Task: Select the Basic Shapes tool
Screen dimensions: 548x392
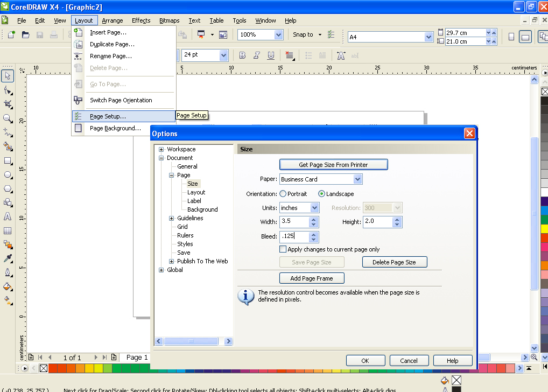Action: coord(8,203)
